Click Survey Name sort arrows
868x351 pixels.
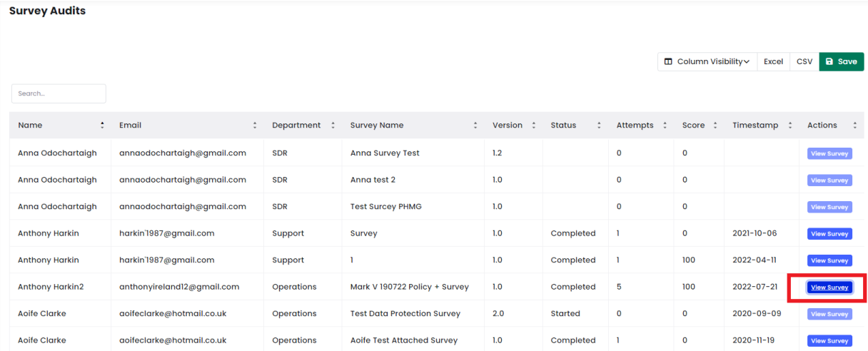pos(475,126)
